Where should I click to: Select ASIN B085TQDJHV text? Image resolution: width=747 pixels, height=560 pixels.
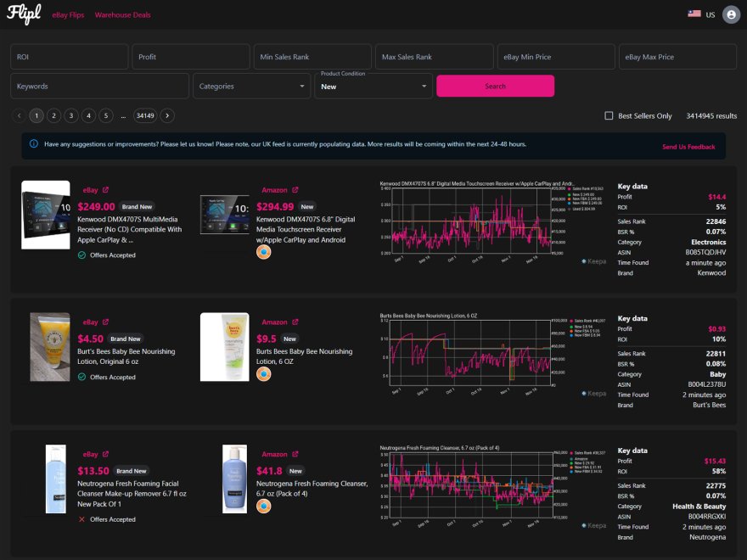tap(705, 252)
